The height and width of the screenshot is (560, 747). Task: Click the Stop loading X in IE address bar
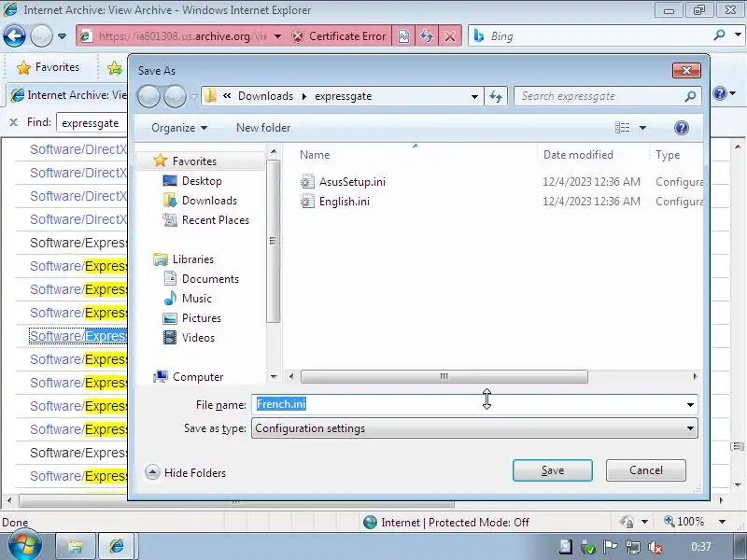pos(450,36)
